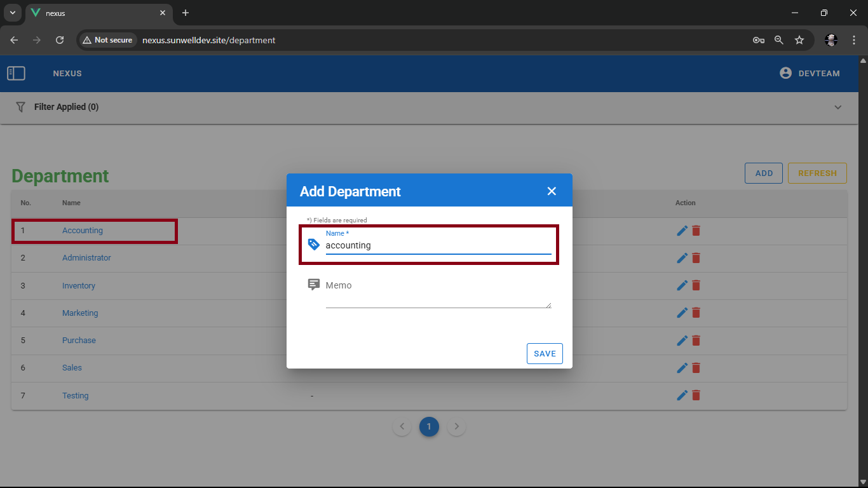Go to next page arrow
Viewport: 868px width, 488px height.
[456, 427]
